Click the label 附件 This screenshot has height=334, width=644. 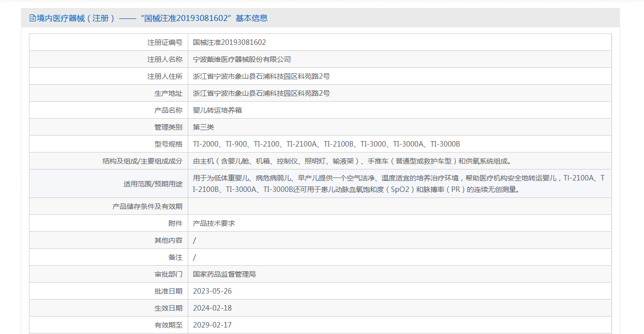pos(175,223)
